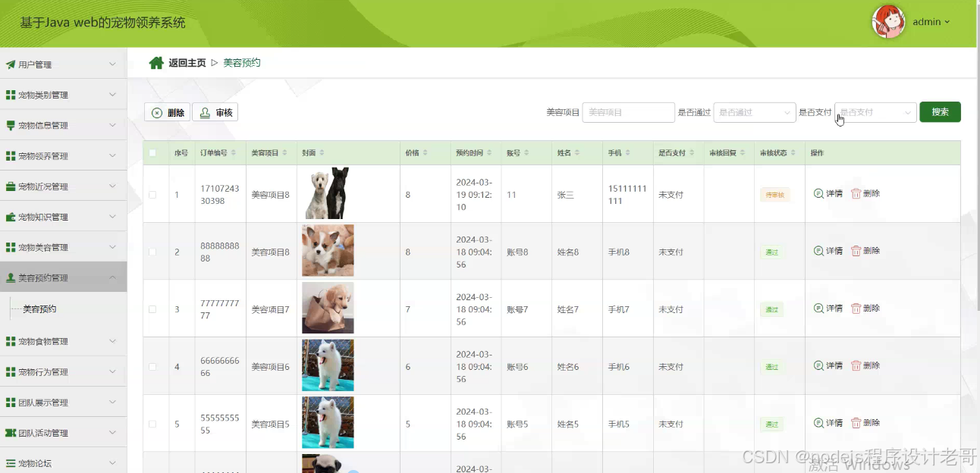
Task: Click the trash icon in 张三 row
Action: pos(856,193)
